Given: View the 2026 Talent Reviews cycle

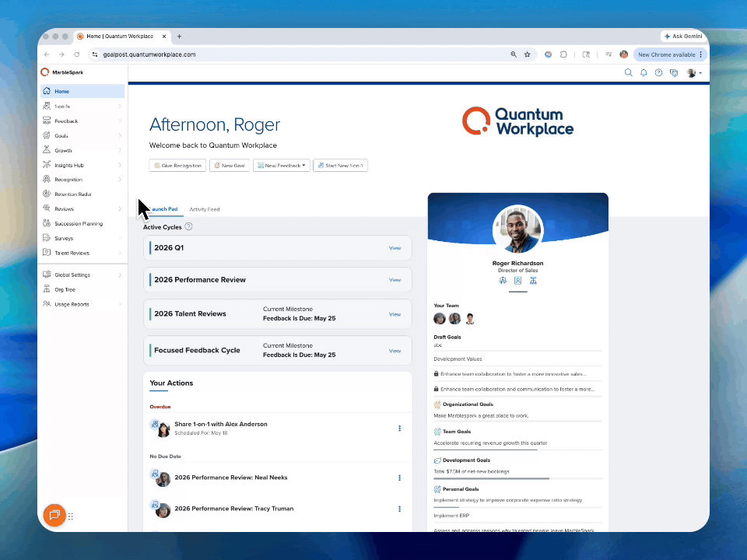Looking at the screenshot, I should pos(395,314).
